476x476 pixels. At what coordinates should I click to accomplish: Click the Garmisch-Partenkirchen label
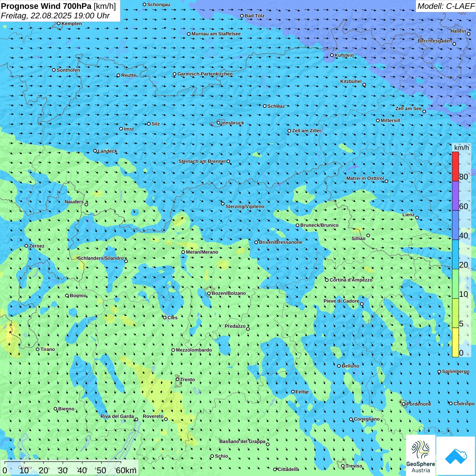click(x=205, y=74)
